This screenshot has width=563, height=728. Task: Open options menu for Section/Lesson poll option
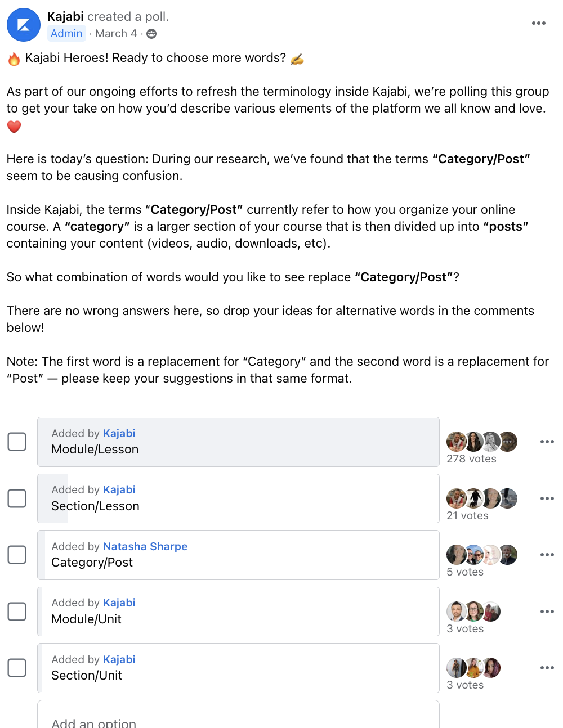pyautogui.click(x=547, y=498)
